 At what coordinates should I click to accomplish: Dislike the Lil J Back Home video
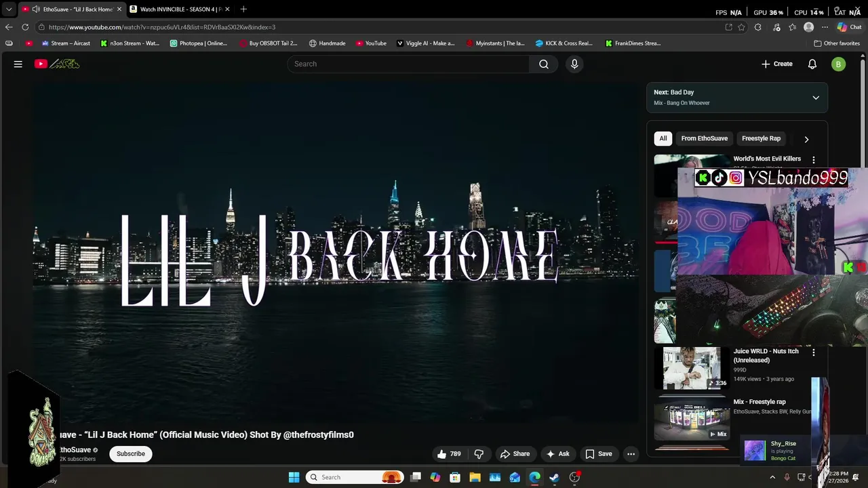pyautogui.click(x=479, y=454)
